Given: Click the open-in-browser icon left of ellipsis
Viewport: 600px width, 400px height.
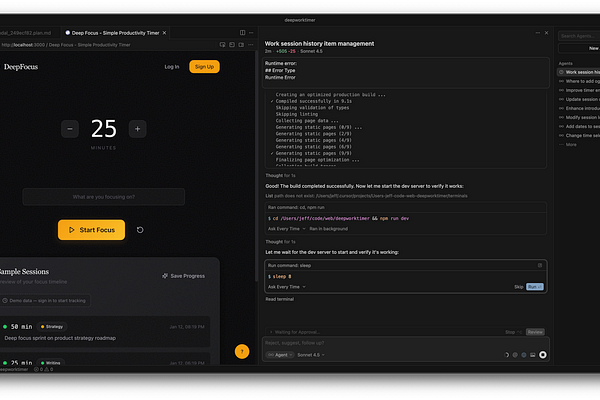Looking at the screenshot, I should (241, 45).
